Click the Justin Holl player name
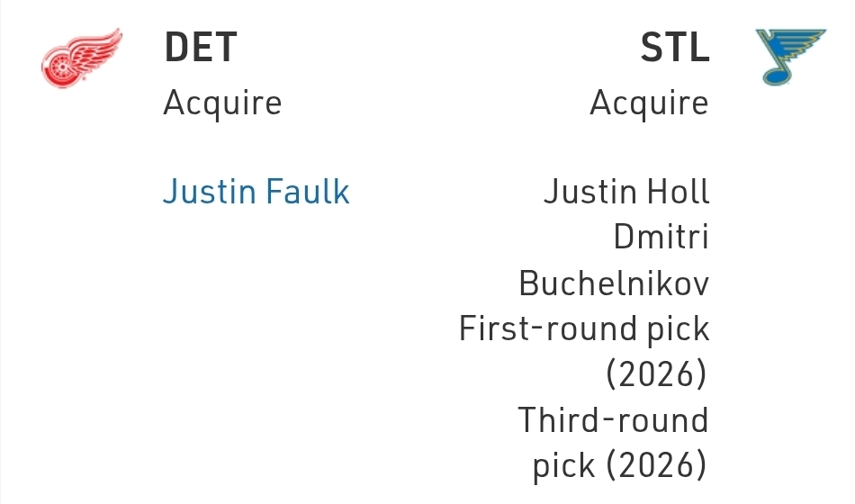This screenshot has width=855, height=504. [626, 192]
